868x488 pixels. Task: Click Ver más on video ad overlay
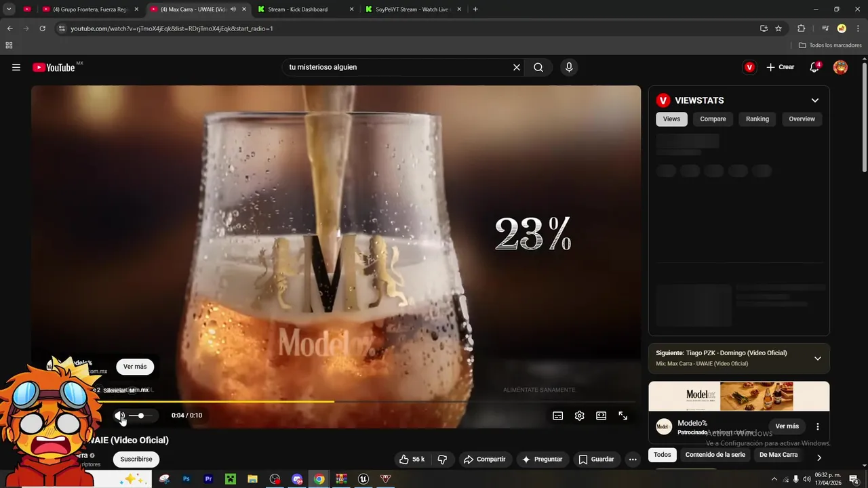pos(135,367)
